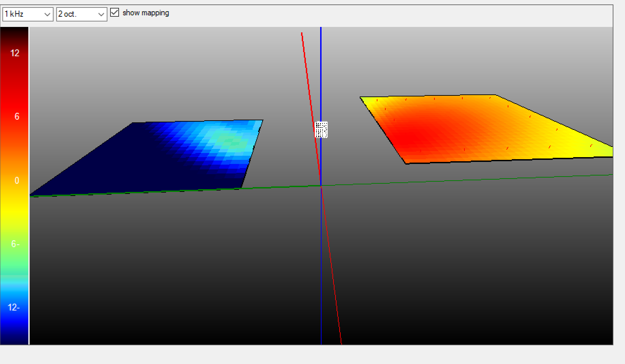Viewport: 625px width, 364px height.
Task: Click the 12 label on the color scale
Action: point(15,53)
